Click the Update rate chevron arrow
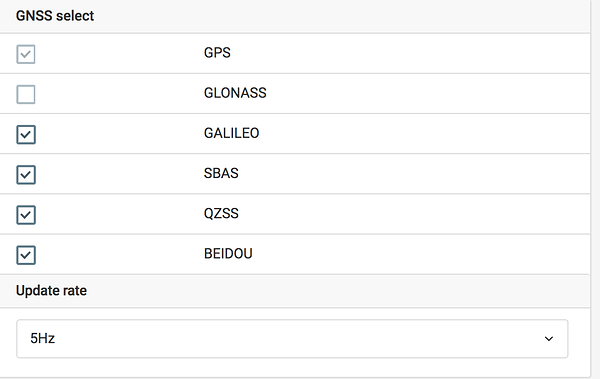The width and height of the screenshot is (600, 379). 549,339
